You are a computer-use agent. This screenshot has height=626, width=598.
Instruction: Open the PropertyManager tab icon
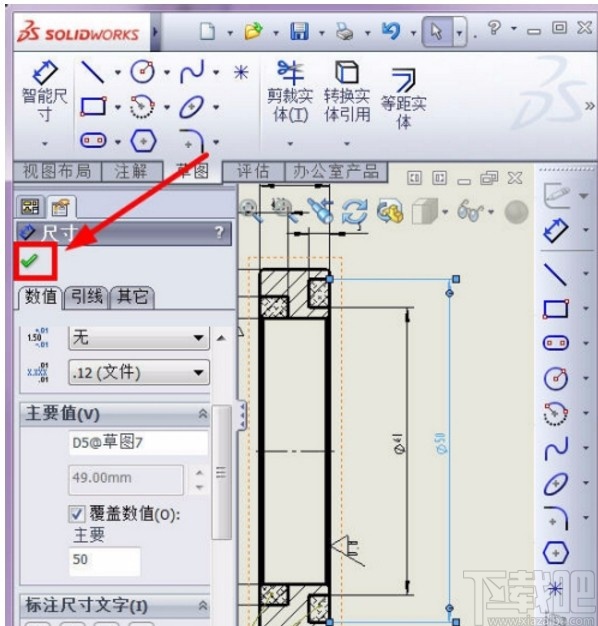tap(59, 207)
